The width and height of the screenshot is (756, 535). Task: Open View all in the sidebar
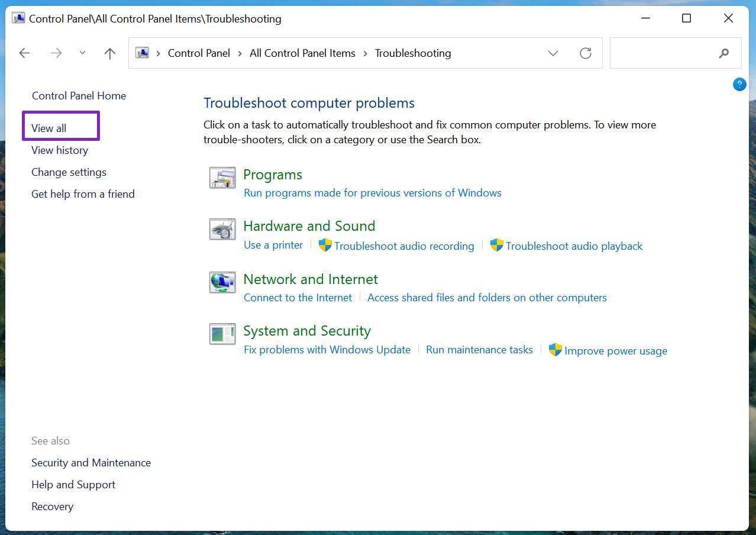(49, 128)
